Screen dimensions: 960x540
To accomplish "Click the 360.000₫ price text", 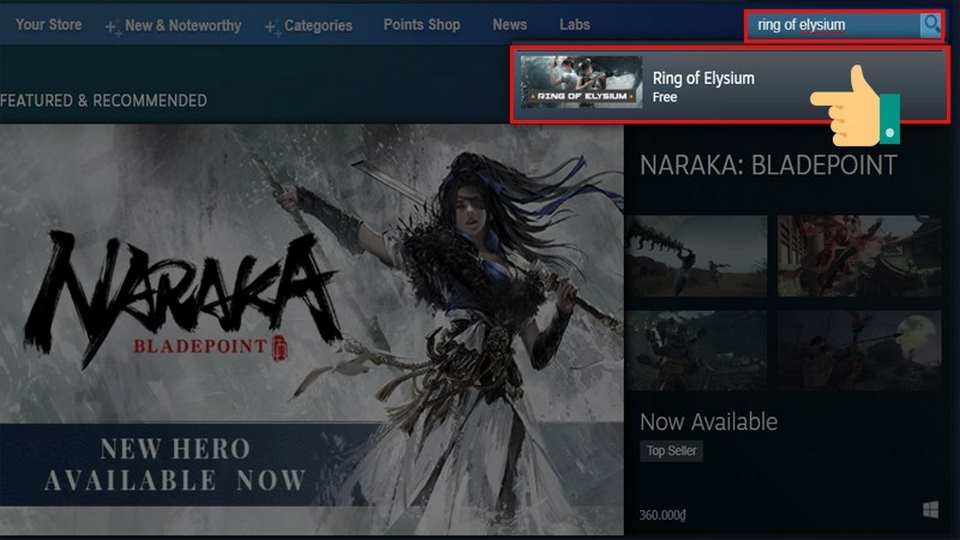I will point(662,515).
